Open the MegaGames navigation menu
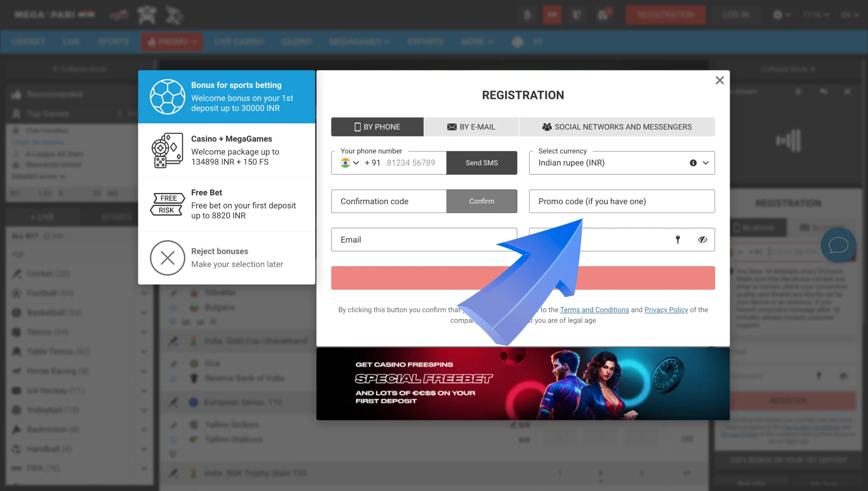868x491 pixels. coord(359,42)
